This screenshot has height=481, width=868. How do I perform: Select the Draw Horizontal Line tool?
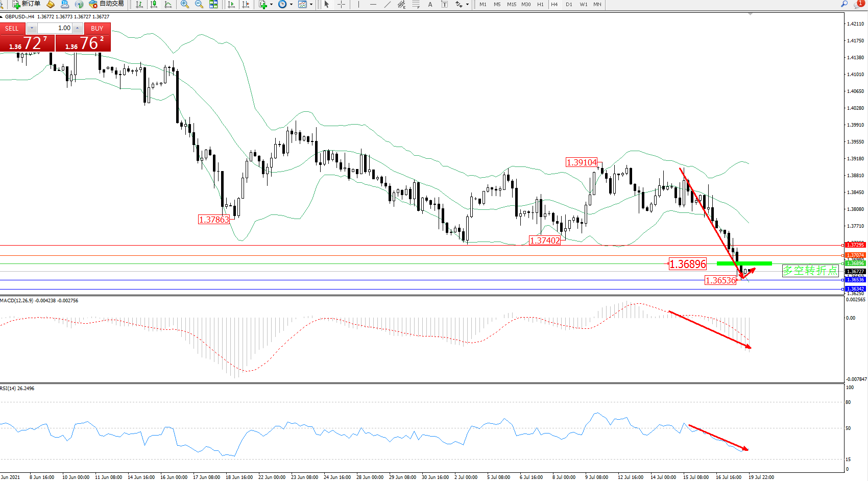[373, 4]
